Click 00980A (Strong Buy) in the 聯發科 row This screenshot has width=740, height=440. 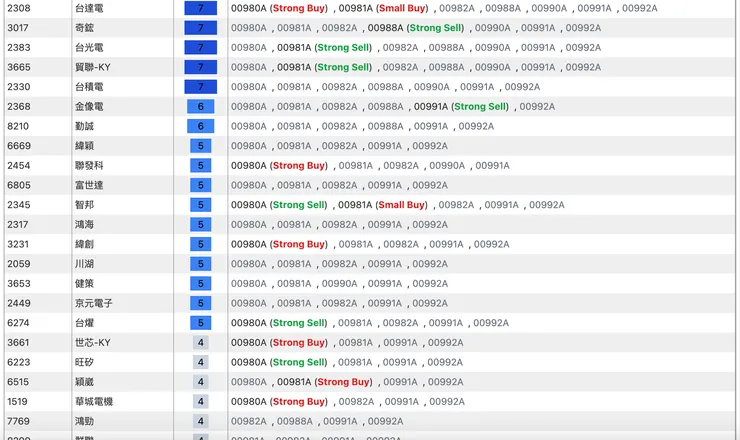[279, 166]
